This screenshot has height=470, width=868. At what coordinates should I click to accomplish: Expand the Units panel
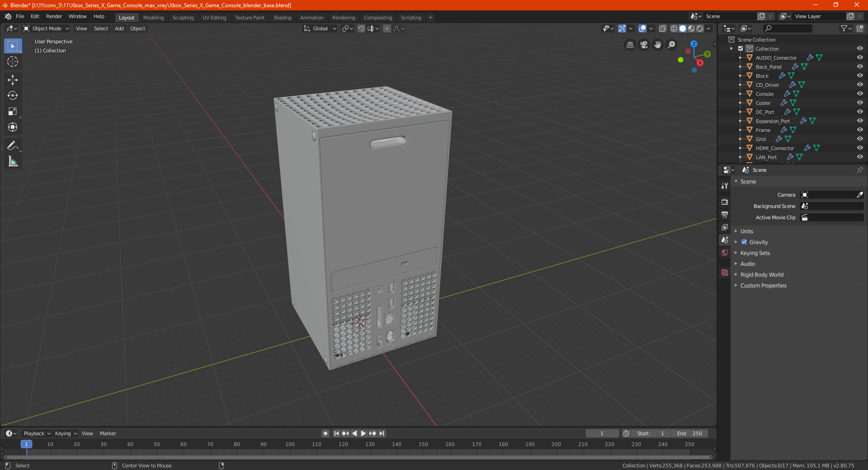pos(746,231)
